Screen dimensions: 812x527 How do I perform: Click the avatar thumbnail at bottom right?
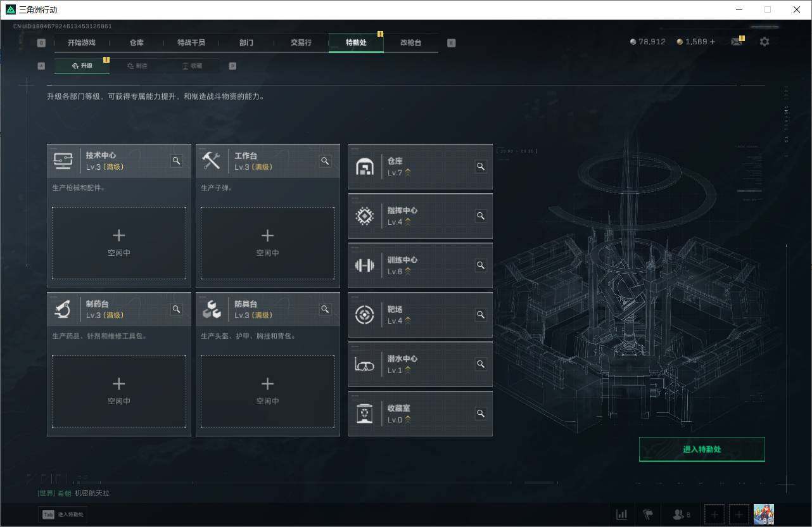pos(763,514)
